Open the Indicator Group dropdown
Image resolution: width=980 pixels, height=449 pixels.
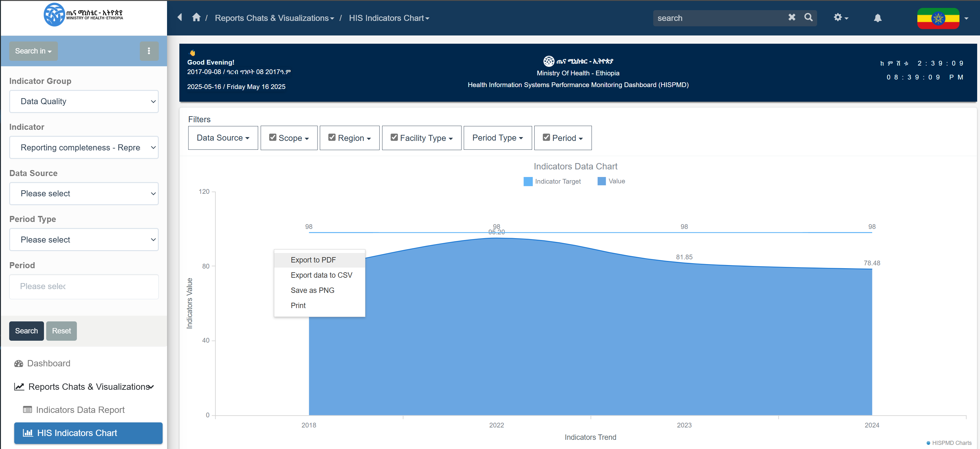point(84,101)
